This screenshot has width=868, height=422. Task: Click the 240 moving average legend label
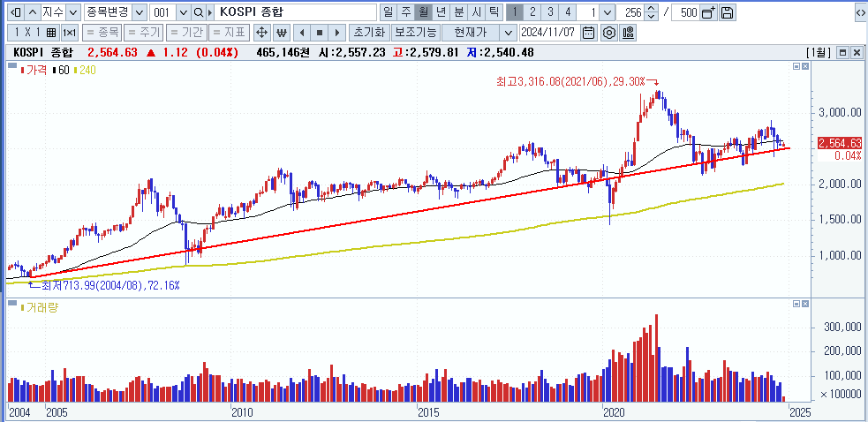88,71
